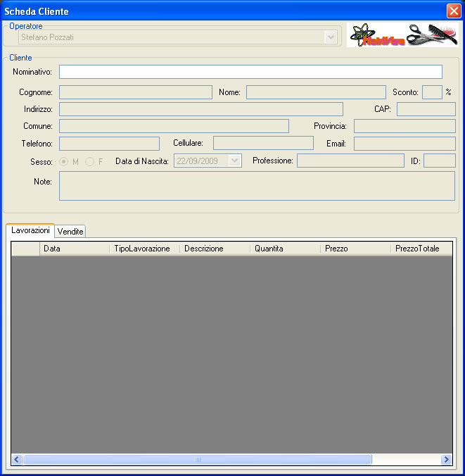The height and width of the screenshot is (476, 465).
Task: Click the Email field
Action: point(405,144)
